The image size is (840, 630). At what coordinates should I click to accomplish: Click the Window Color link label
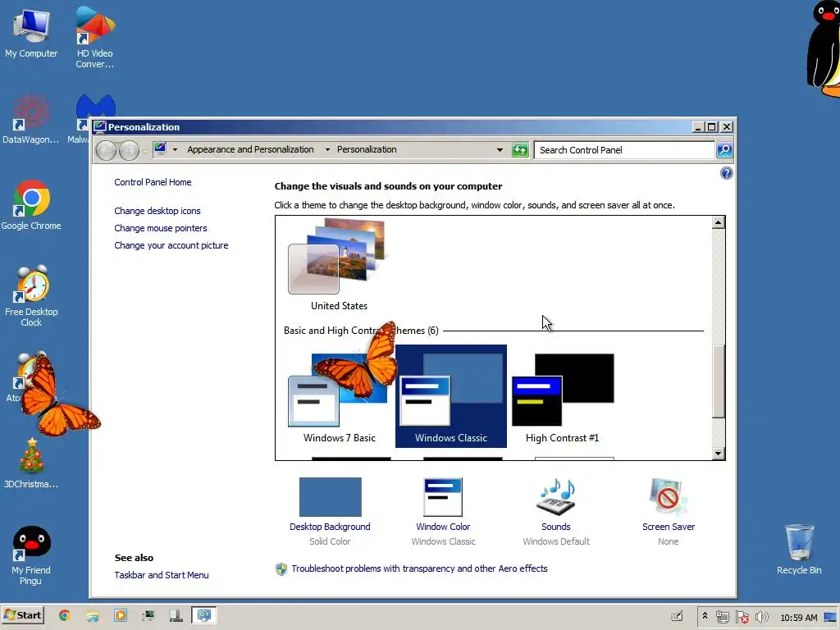click(442, 527)
